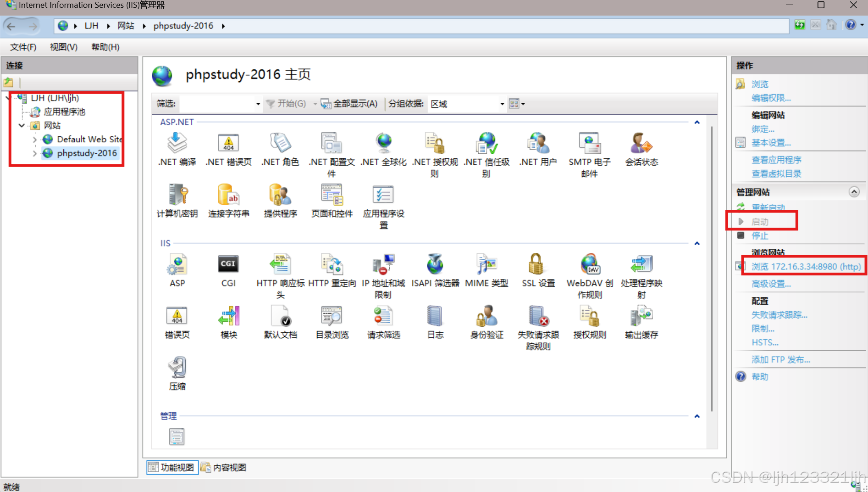Click the address bar breadcrumb phpstudy-2016

pos(183,26)
